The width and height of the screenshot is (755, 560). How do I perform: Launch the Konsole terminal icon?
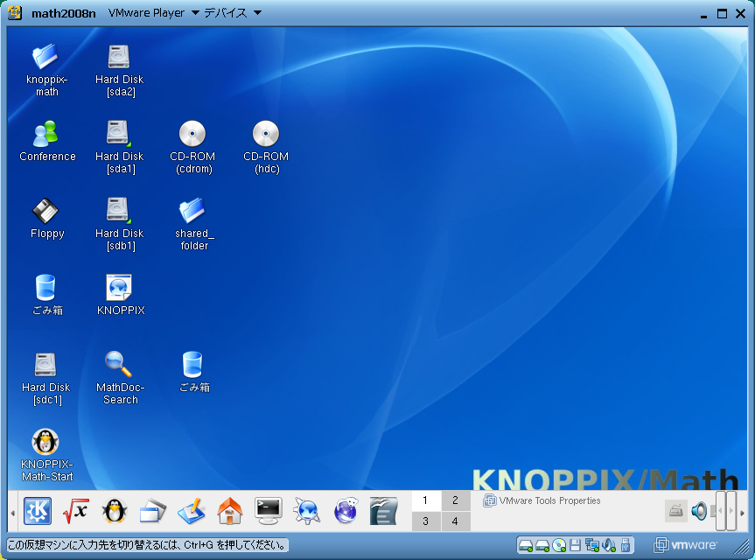269,511
